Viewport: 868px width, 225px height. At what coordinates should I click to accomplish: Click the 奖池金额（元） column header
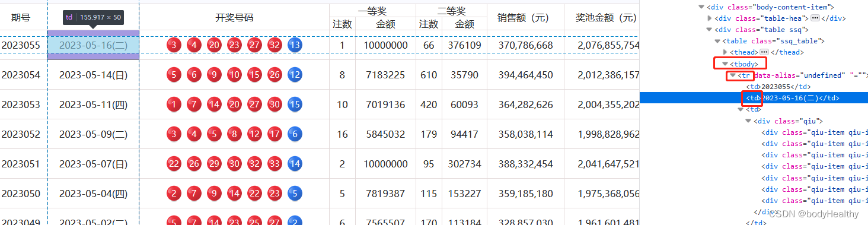[x=606, y=18]
